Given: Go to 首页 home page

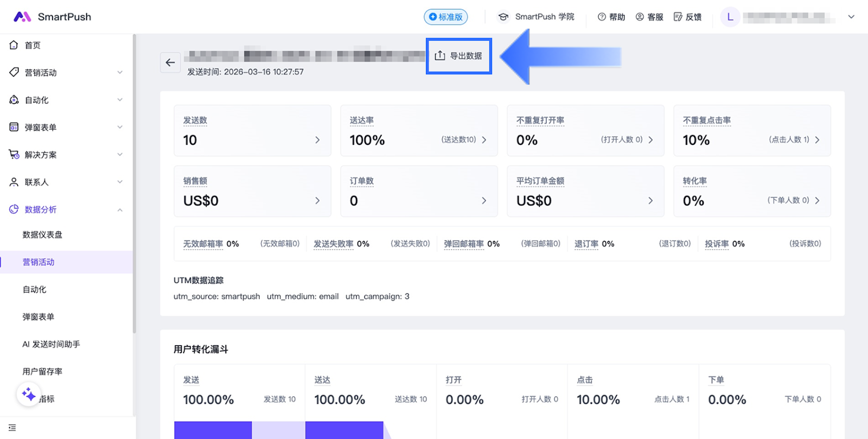Looking at the screenshot, I should pyautogui.click(x=33, y=45).
